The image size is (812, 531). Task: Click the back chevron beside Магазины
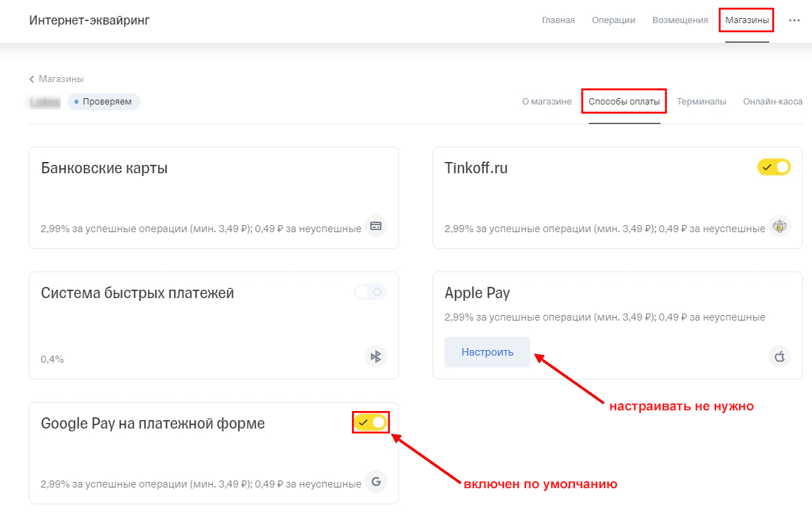32,79
